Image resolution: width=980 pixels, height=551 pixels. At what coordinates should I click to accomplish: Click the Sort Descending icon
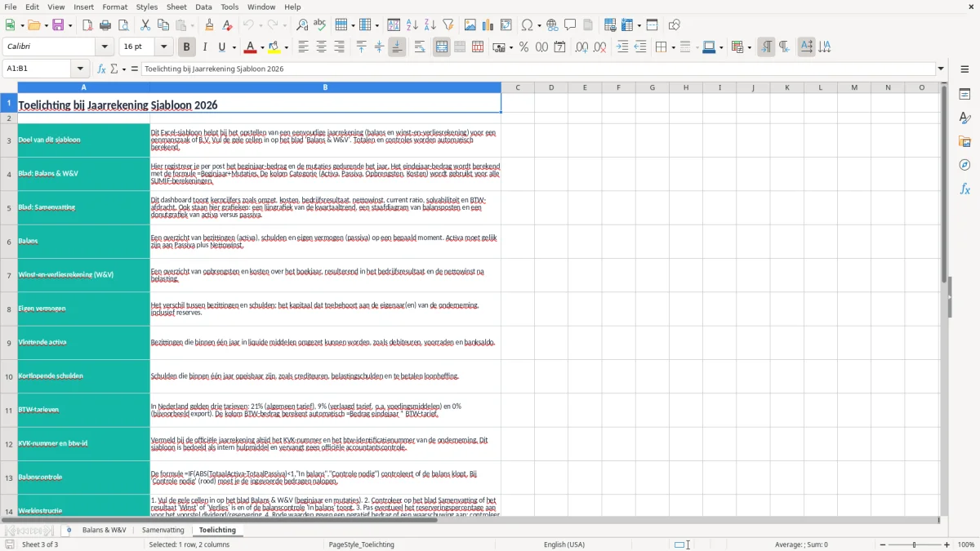tap(430, 25)
